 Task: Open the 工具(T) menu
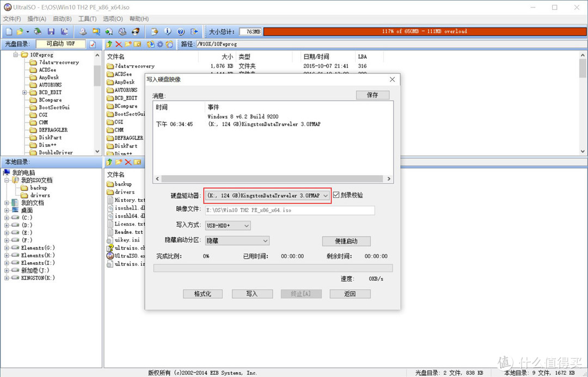tap(87, 18)
